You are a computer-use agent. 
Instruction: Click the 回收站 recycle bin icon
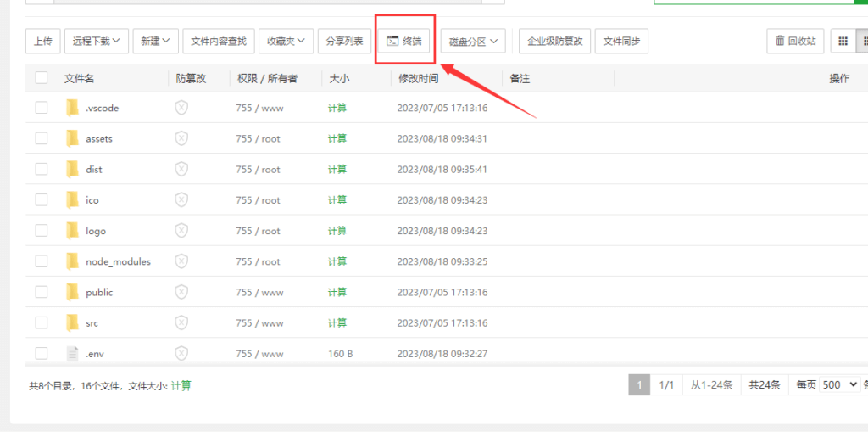(x=780, y=41)
